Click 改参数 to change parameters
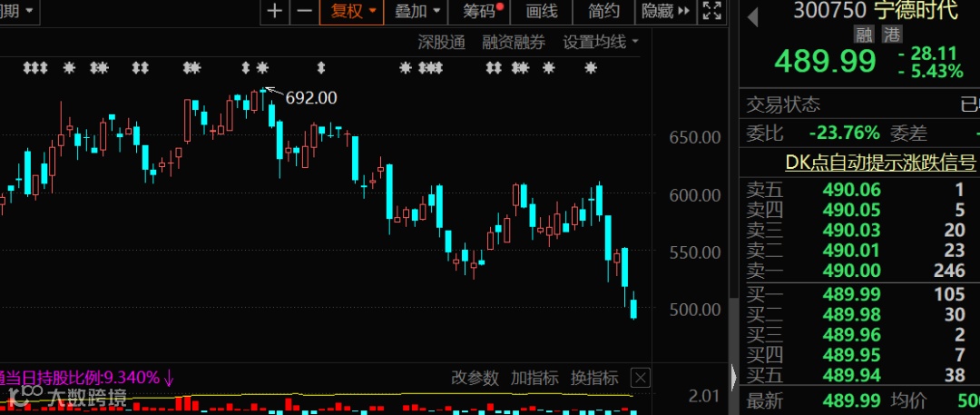Image resolution: width=980 pixels, height=415 pixels. (x=475, y=378)
